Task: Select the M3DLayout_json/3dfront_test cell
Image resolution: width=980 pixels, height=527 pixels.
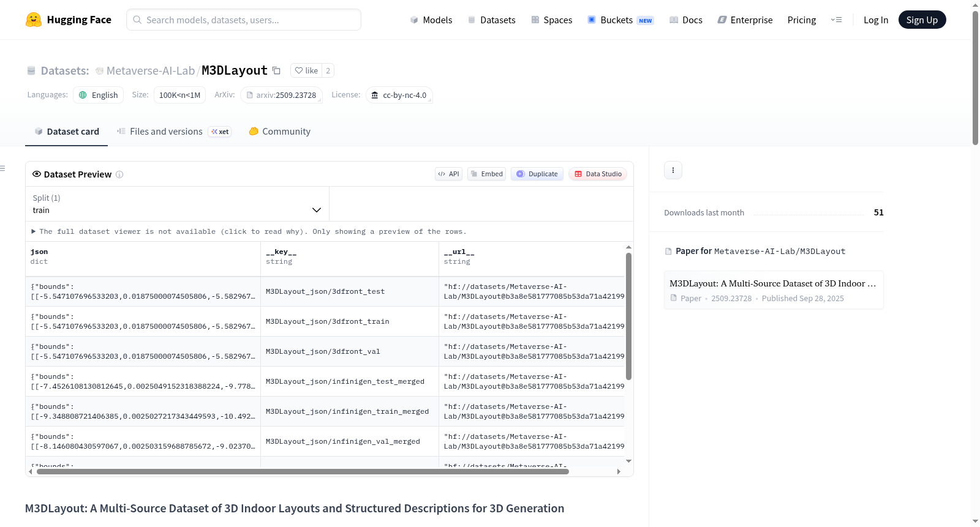Action: pyautogui.click(x=349, y=291)
